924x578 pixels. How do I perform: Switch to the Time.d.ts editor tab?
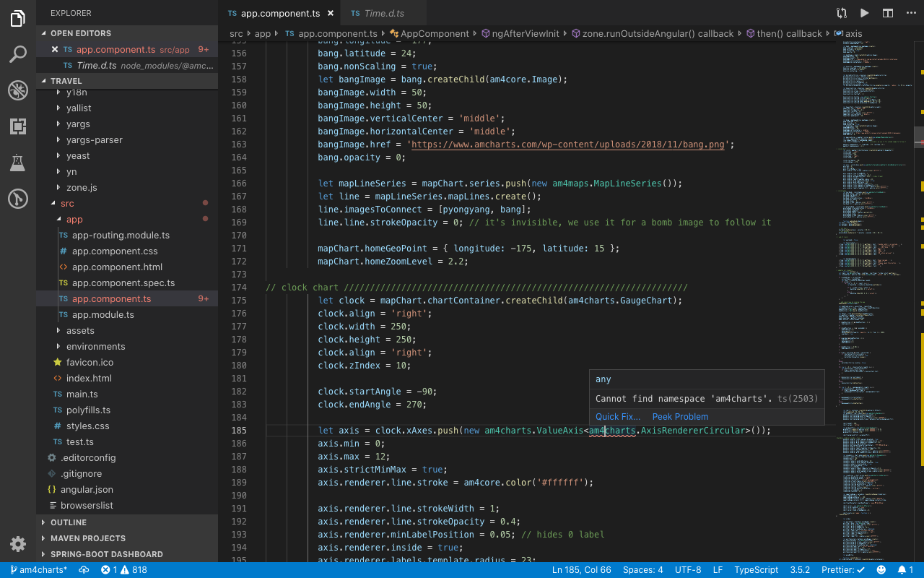[383, 13]
